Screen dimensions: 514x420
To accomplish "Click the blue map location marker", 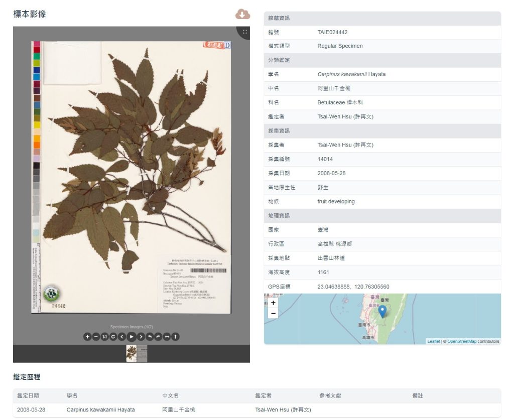I will pos(382,311).
